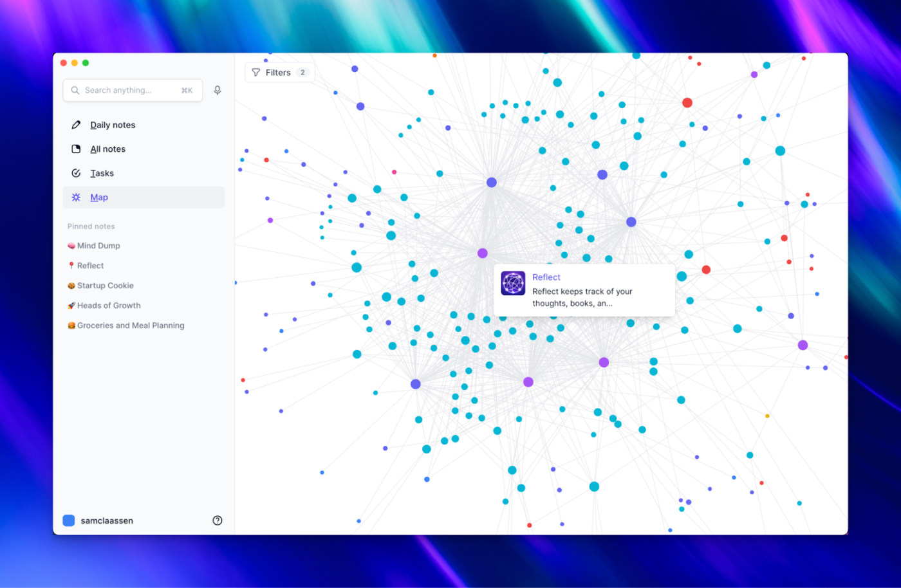Open the Heads of Growth pinned note
The image size is (901, 588).
(104, 306)
